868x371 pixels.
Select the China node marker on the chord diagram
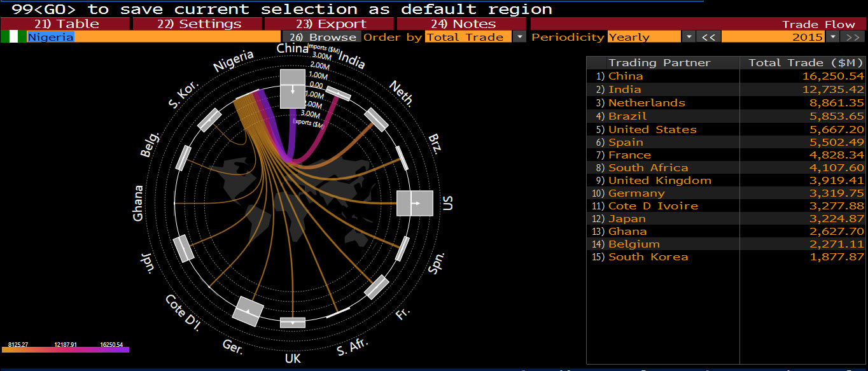293,90
